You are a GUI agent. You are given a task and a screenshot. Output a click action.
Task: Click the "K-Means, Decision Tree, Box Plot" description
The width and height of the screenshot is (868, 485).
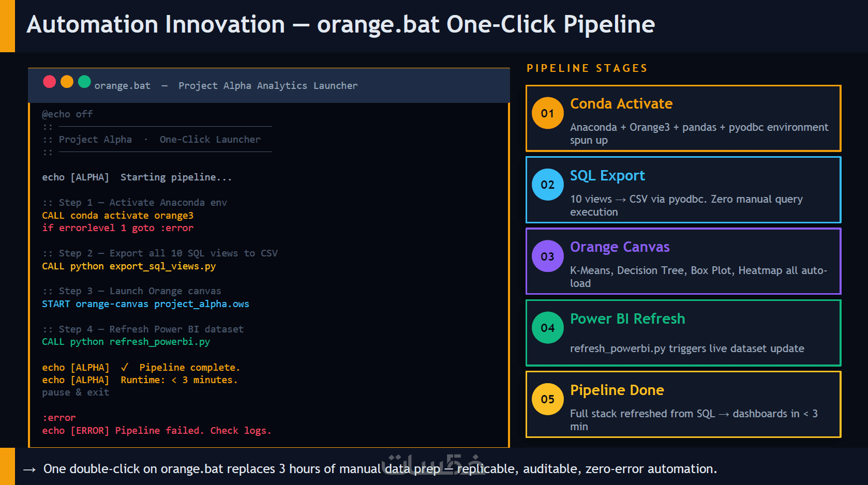699,277
